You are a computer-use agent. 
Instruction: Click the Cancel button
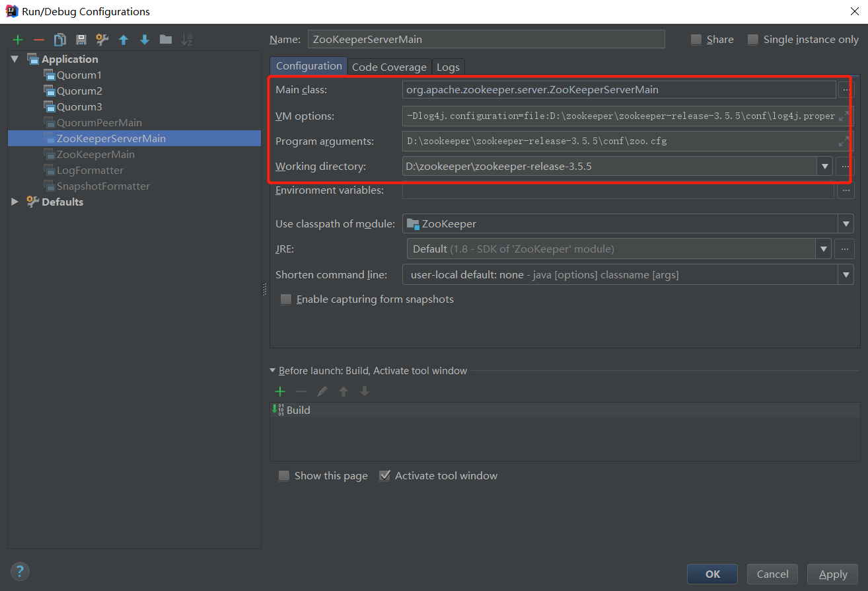(772, 574)
